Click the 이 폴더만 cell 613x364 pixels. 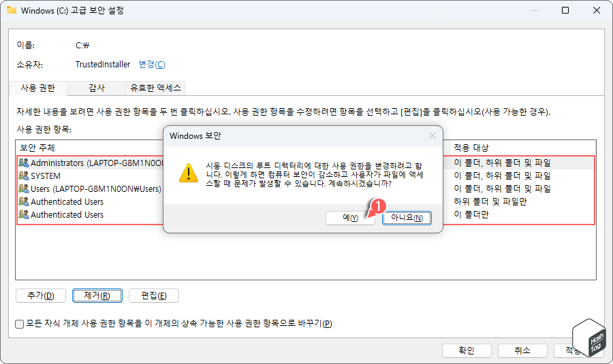471,214
